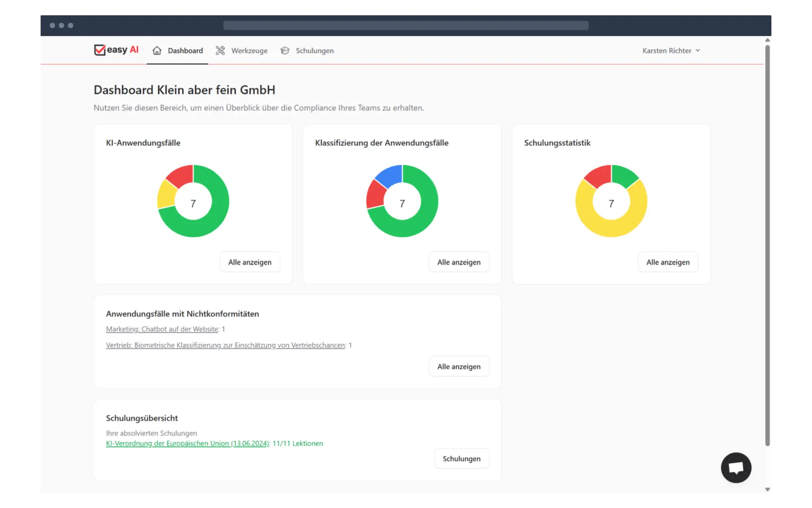Show all in Schulungsstatistik card
The image size is (812, 508).
pos(668,262)
